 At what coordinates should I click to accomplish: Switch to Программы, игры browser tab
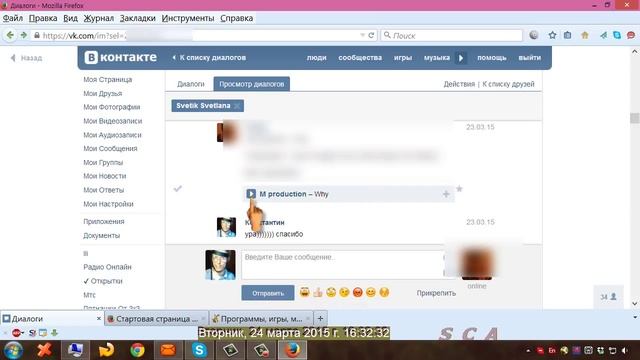[261, 319]
